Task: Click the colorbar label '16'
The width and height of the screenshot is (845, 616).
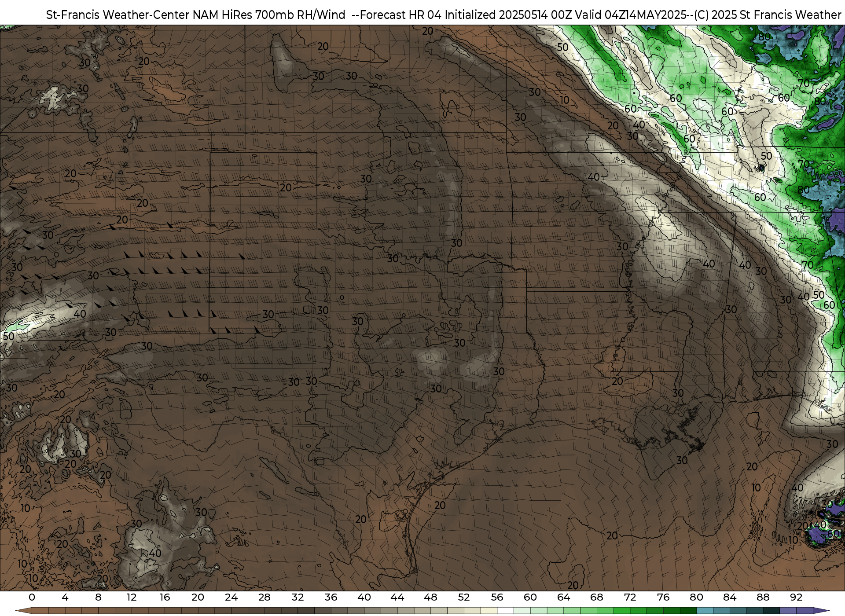Action: point(165,597)
